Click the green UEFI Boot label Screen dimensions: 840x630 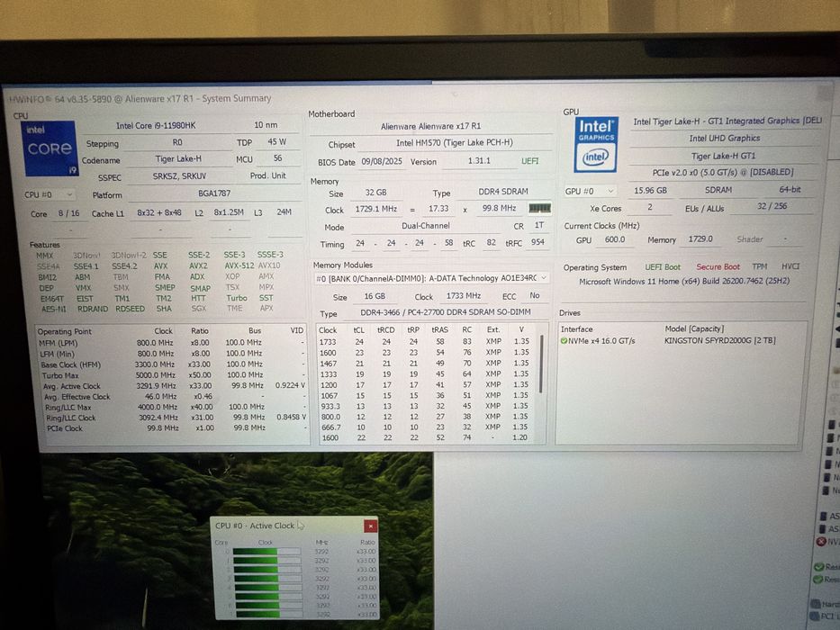click(662, 266)
